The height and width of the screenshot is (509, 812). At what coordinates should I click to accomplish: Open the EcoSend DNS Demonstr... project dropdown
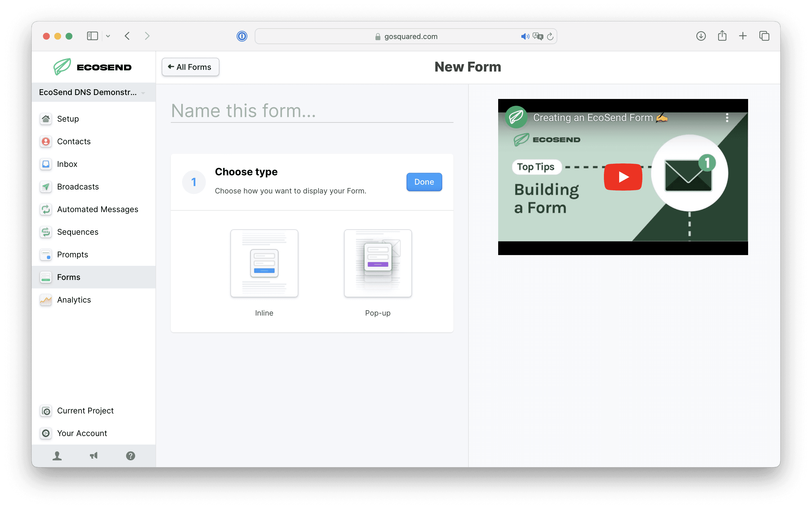pos(94,92)
